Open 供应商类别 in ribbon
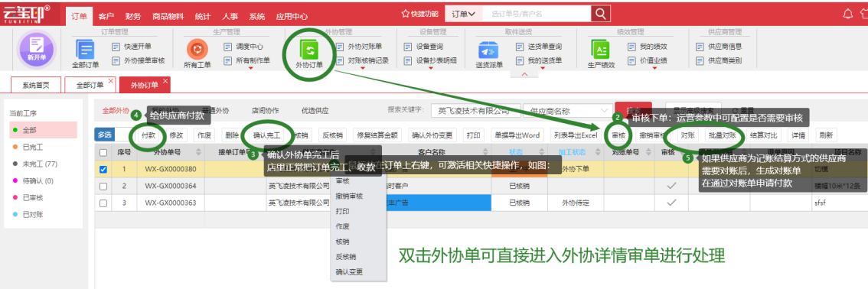 (719, 60)
